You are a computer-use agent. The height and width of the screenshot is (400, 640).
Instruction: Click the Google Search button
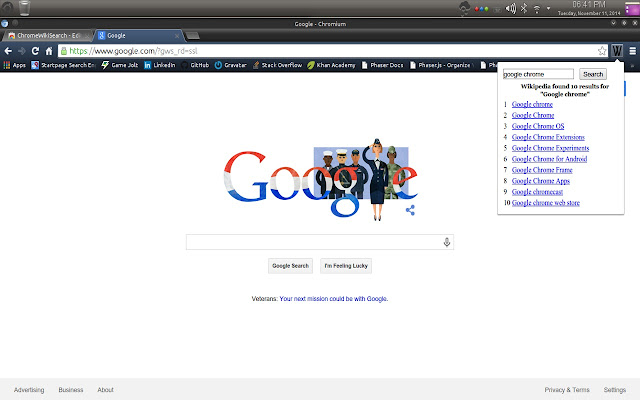click(290, 266)
